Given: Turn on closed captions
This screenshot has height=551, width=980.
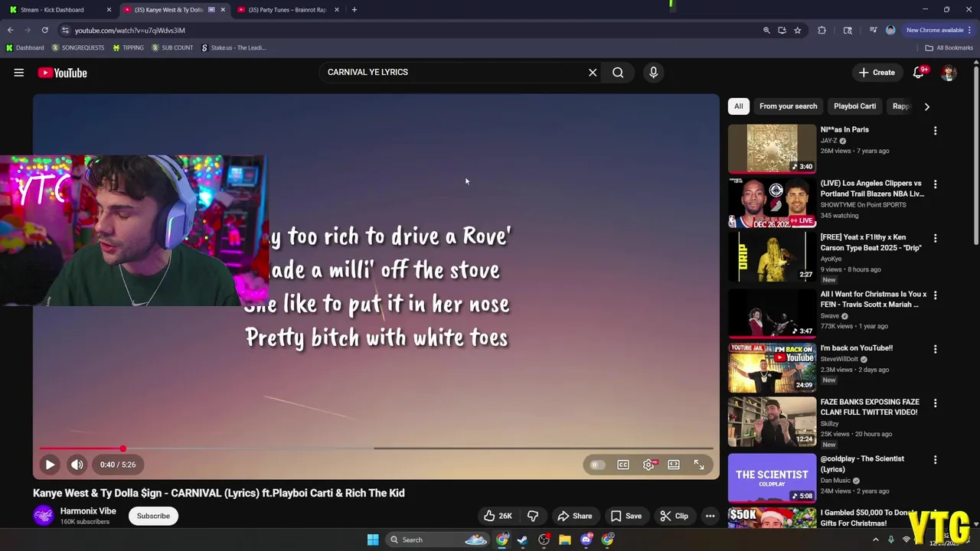Looking at the screenshot, I should [x=623, y=465].
